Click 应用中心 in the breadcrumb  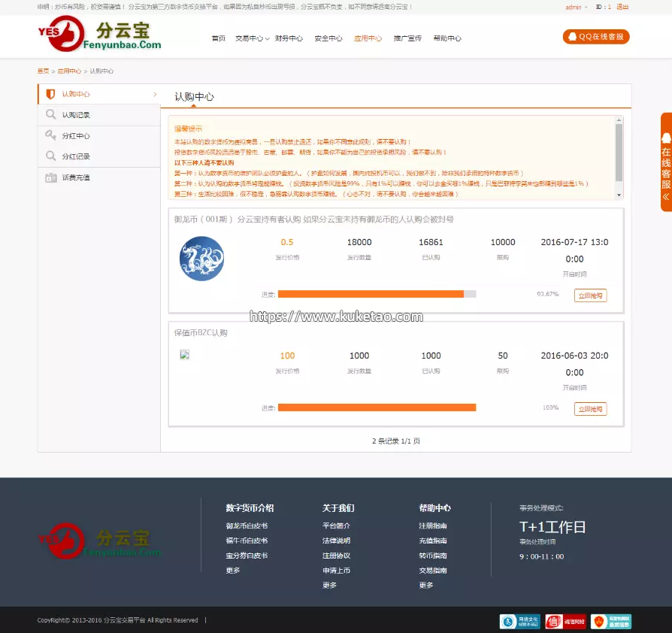(69, 71)
